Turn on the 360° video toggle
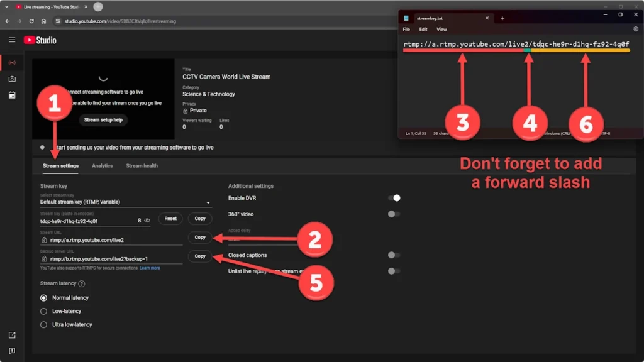 coord(394,214)
